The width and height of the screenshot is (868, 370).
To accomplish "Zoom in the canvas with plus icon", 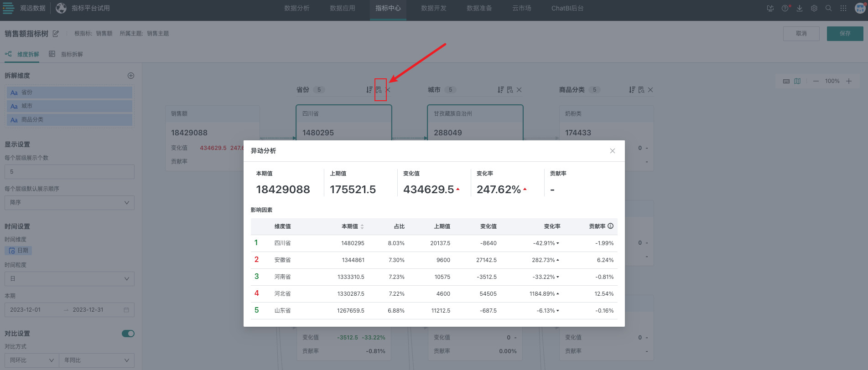I will [849, 81].
